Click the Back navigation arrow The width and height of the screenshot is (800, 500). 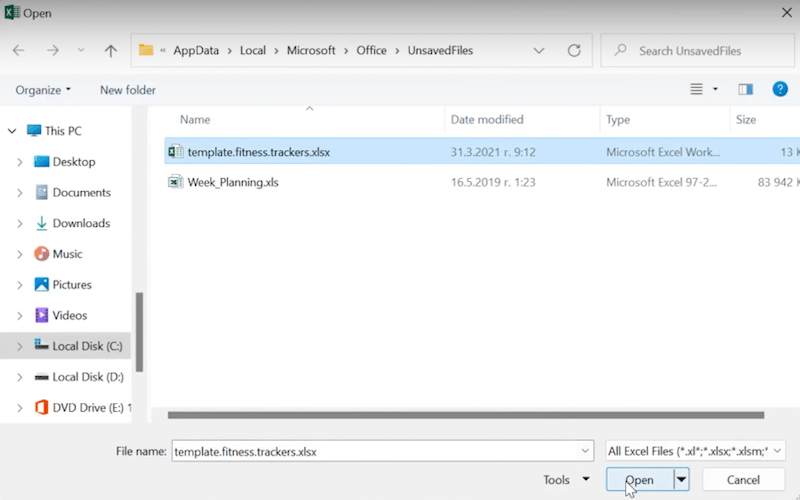pyautogui.click(x=18, y=51)
